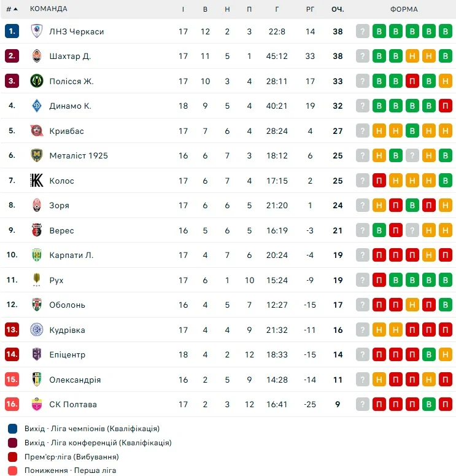
Task: Click the light red Перша ліга legend swatch
Action: click(x=13, y=470)
